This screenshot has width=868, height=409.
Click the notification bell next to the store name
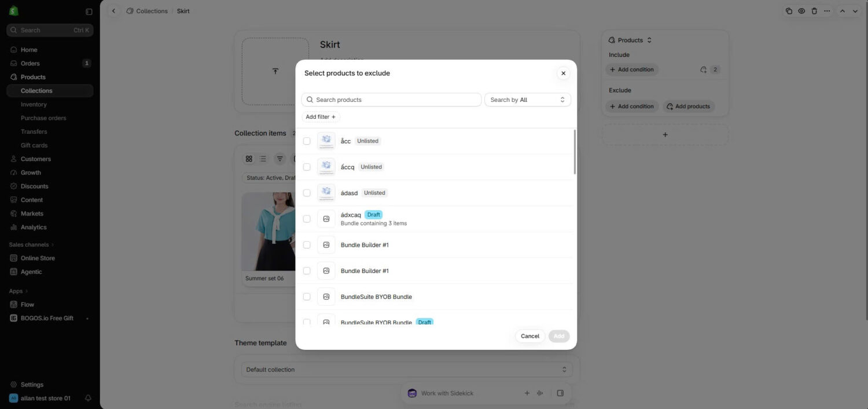point(88,398)
